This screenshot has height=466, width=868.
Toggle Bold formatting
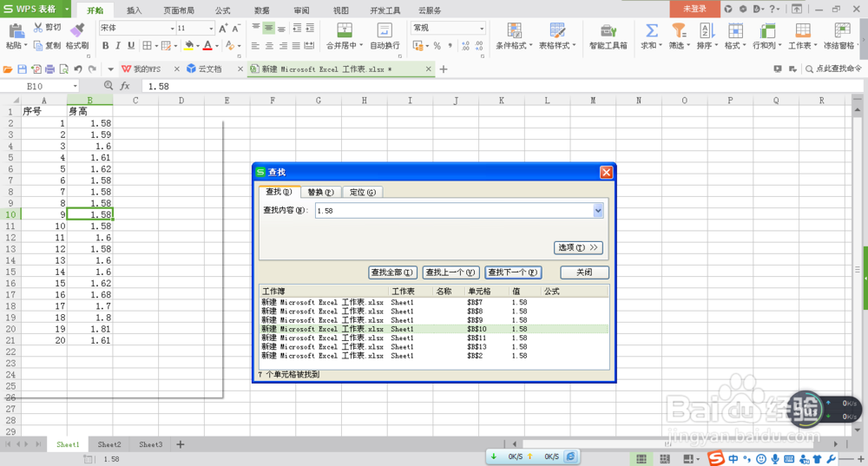(x=105, y=45)
